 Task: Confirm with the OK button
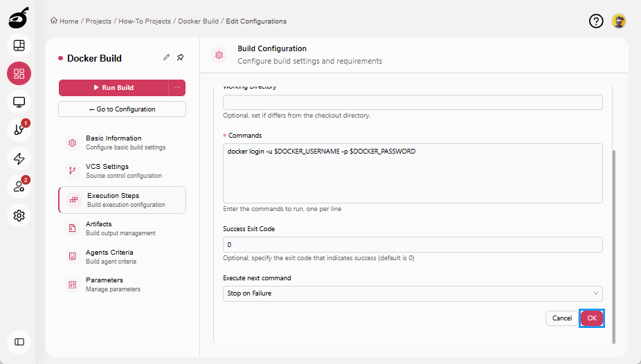click(x=592, y=318)
